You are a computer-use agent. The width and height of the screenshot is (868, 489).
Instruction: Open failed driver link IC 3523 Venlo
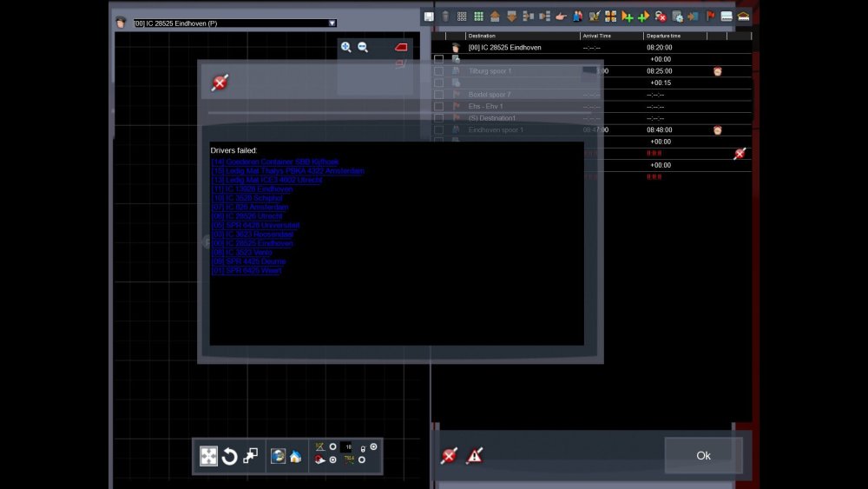pos(248,252)
